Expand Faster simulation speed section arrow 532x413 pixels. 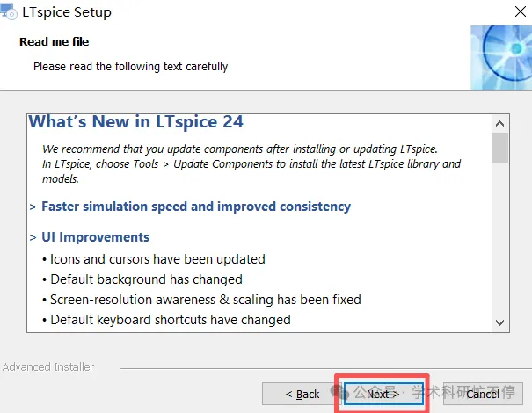pos(33,206)
